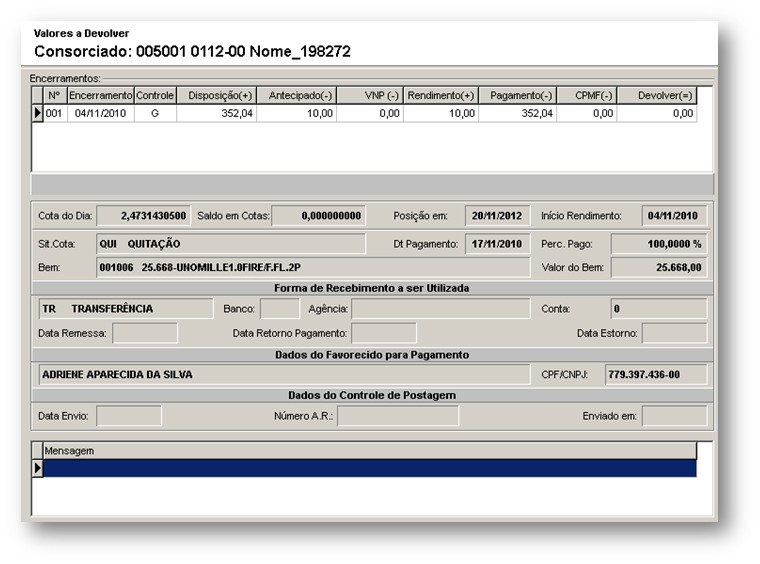Click the Pagamento(-) column header
The width and height of the screenshot is (760, 564).
[x=518, y=95]
